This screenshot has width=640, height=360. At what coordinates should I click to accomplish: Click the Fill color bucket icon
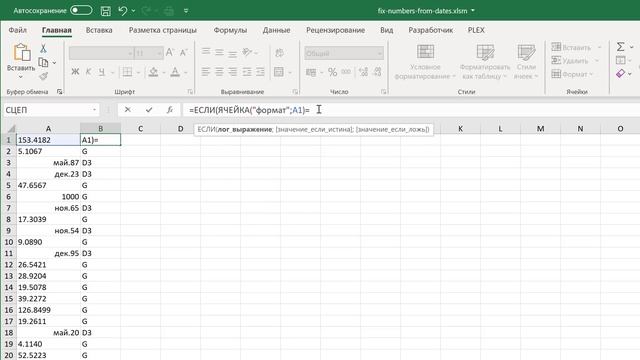153,72
